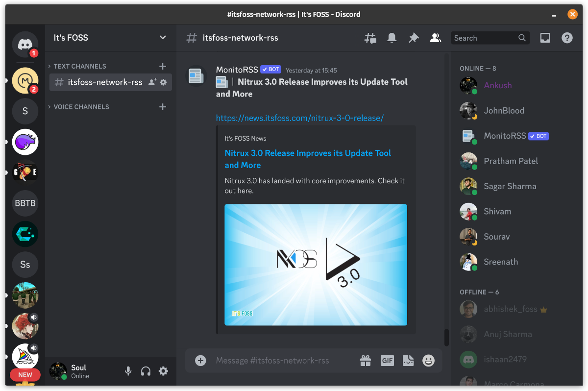Mute your microphone
Image resolution: width=588 pixels, height=391 pixels.
[x=128, y=371]
